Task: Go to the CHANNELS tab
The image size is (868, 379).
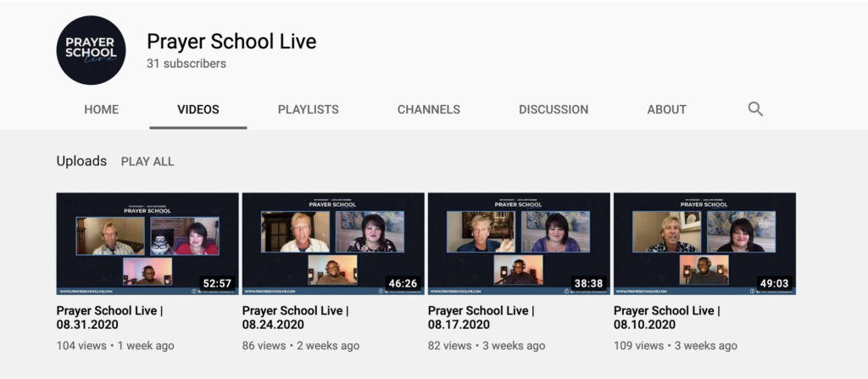Action: pyautogui.click(x=428, y=109)
